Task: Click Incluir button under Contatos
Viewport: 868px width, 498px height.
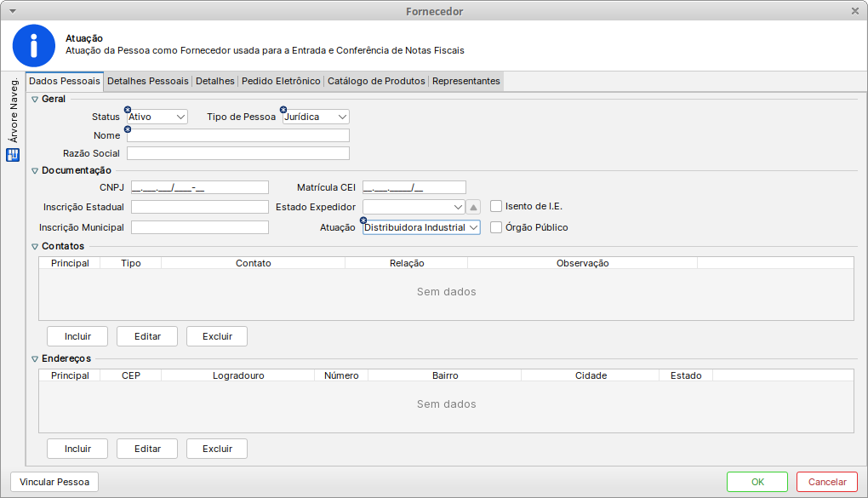Action: 77,336
